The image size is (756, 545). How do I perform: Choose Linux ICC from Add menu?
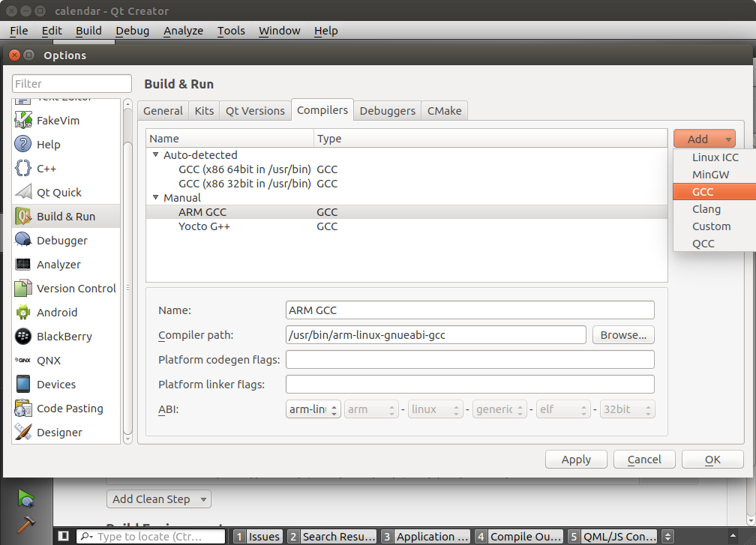715,157
